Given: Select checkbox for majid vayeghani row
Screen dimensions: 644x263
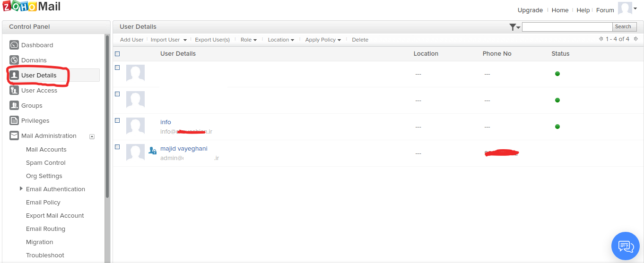Looking at the screenshot, I should (117, 147).
